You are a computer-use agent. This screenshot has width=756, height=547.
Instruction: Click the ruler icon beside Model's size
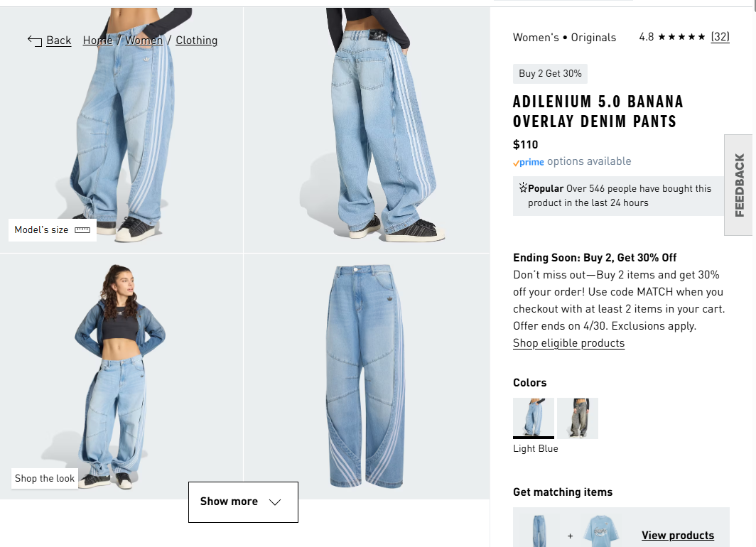[82, 230]
